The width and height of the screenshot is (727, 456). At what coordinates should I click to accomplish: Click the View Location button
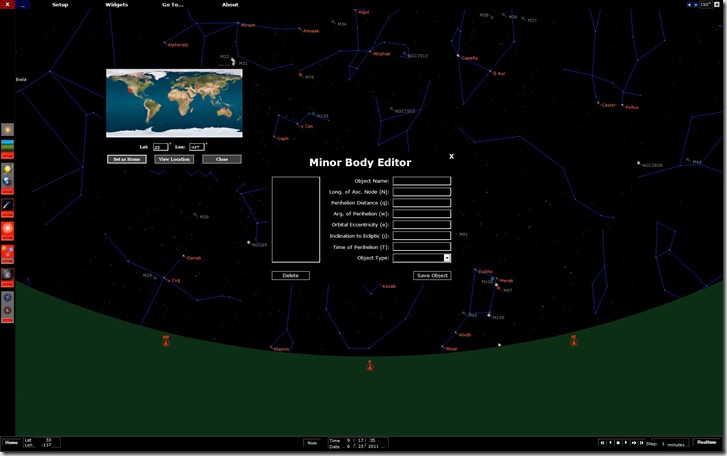[x=174, y=159]
